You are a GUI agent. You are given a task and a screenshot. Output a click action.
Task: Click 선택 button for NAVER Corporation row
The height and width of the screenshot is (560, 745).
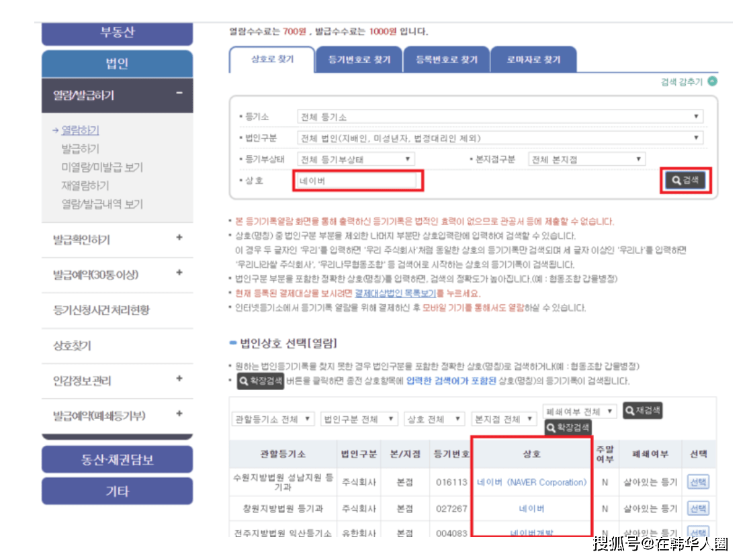pyautogui.click(x=698, y=482)
